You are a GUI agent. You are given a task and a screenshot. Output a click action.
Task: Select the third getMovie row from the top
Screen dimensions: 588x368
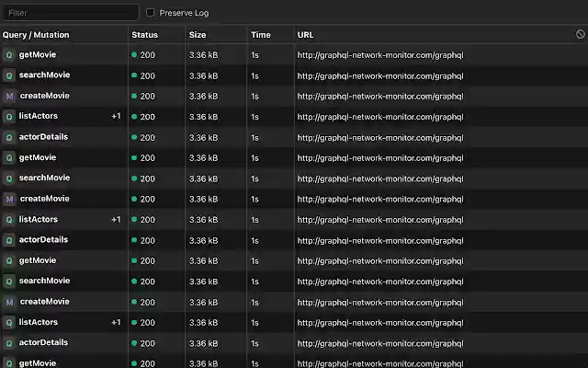[294, 260]
